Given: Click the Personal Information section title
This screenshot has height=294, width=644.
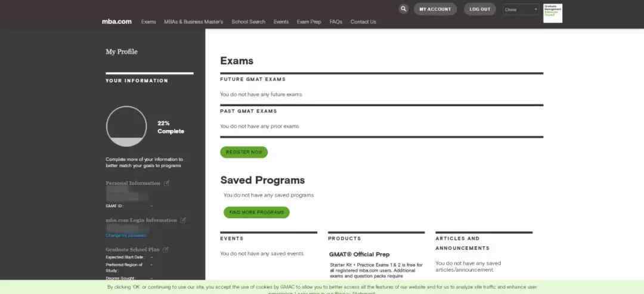Looking at the screenshot, I should click(x=132, y=183).
